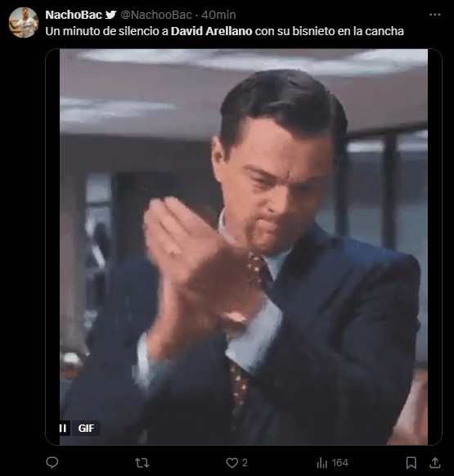Open the 40min timestamp permalink
This screenshot has width=454, height=476.
point(218,15)
